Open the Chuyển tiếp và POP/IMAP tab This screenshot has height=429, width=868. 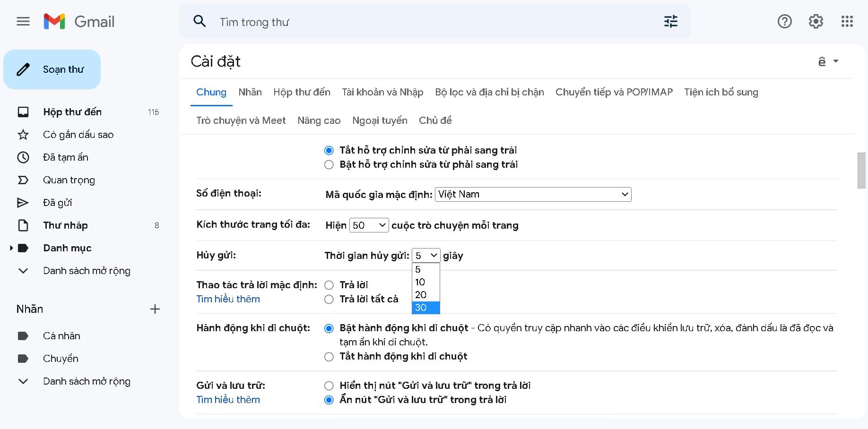click(614, 92)
